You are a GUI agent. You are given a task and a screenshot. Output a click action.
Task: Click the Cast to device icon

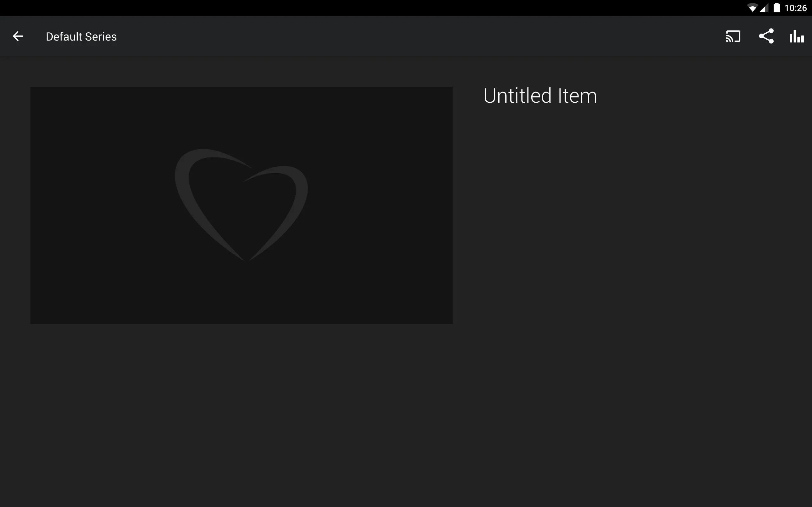click(733, 36)
